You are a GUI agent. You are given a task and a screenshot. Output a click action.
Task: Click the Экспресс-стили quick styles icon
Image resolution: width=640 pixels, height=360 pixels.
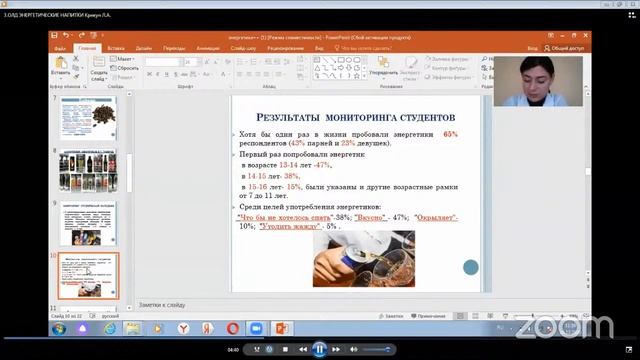pyautogui.click(x=410, y=62)
